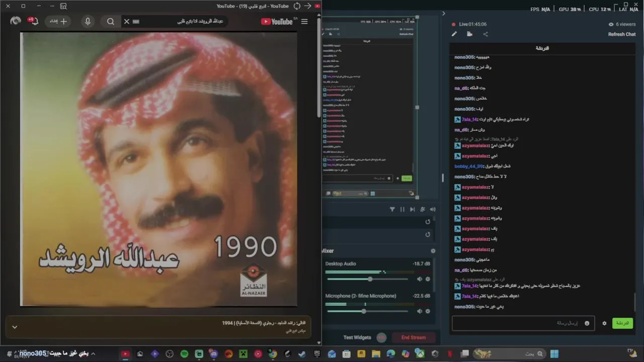This screenshot has height=362, width=644.
Task: Open Desktop Audio settings gear
Action: (428, 279)
